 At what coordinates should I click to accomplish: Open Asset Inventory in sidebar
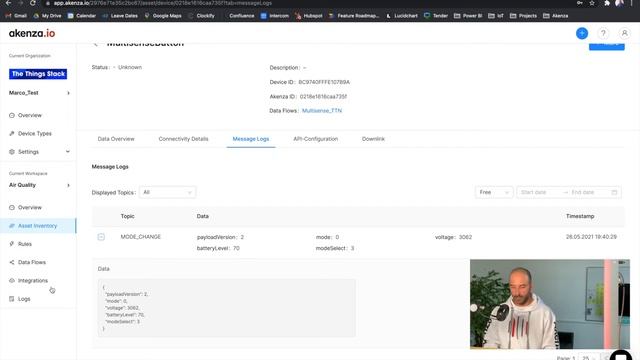point(38,226)
